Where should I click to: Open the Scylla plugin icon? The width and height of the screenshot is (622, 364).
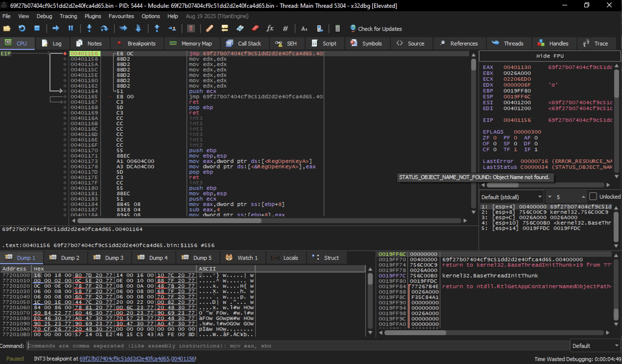coord(191,29)
